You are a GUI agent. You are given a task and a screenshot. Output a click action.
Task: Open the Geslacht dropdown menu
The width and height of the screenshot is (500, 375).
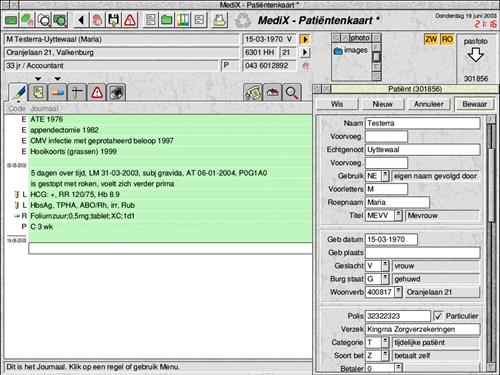point(385,266)
